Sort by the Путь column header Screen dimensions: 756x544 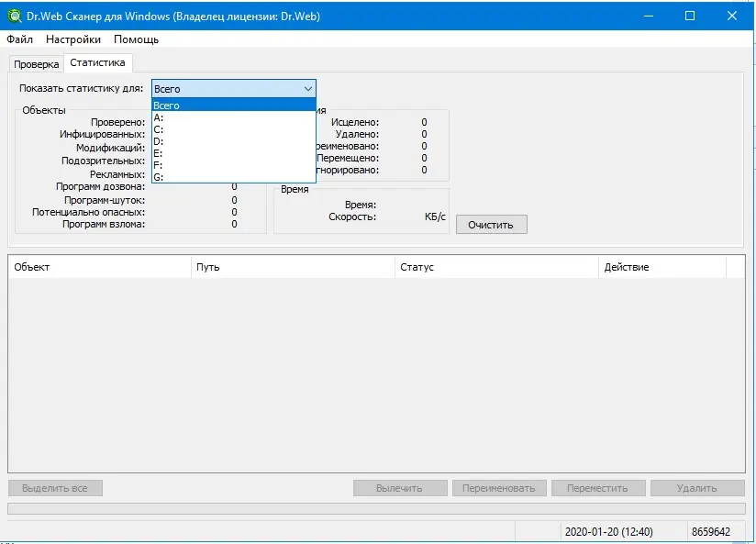[x=293, y=267]
